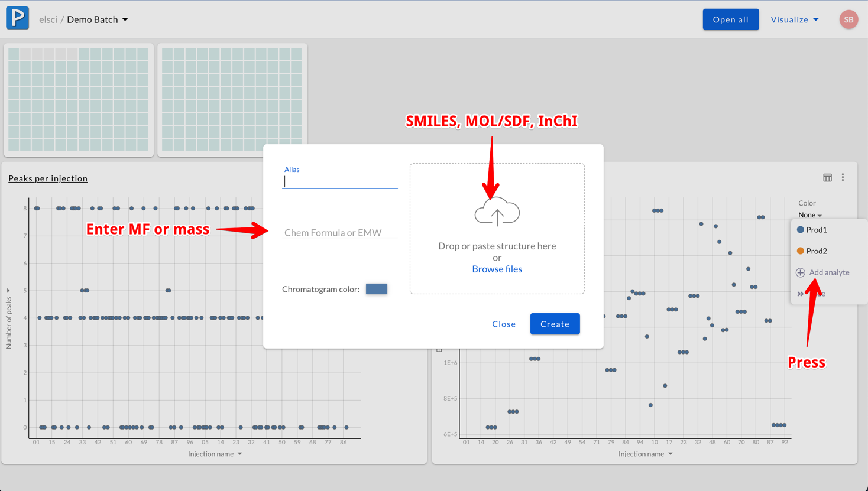868x491 pixels.
Task: Open the Color None dropdown
Action: point(809,215)
